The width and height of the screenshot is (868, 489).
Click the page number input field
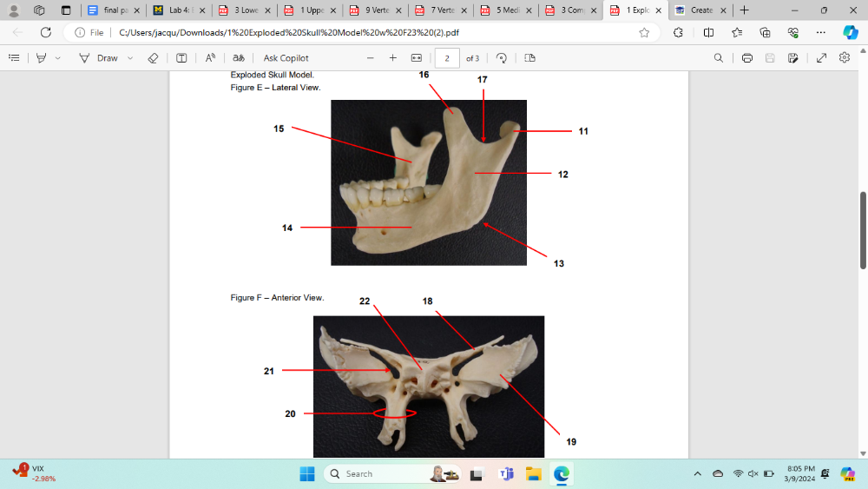tap(447, 58)
